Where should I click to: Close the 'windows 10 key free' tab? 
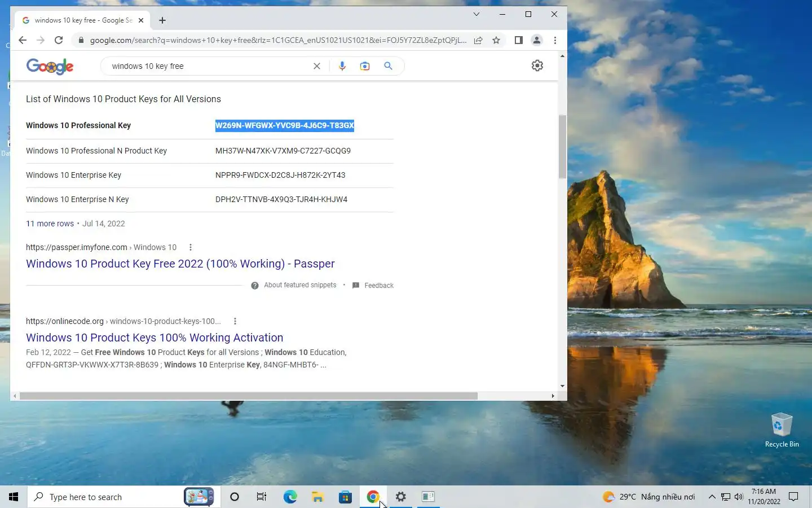point(141,20)
